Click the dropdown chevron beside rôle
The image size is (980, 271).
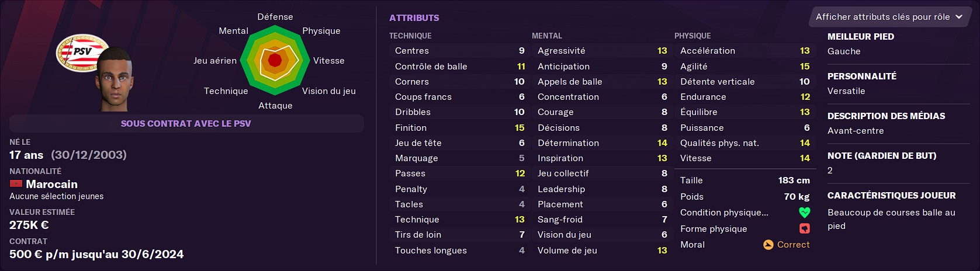tap(959, 17)
